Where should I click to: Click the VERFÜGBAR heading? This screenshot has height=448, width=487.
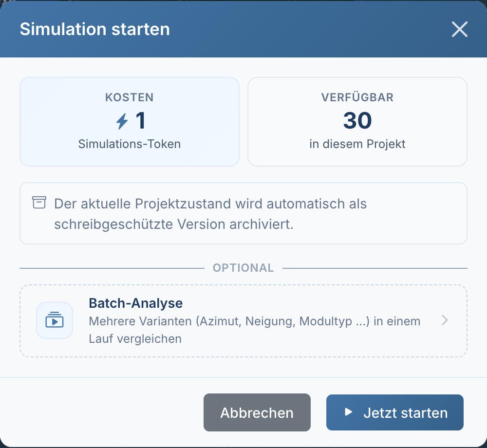[x=357, y=97]
